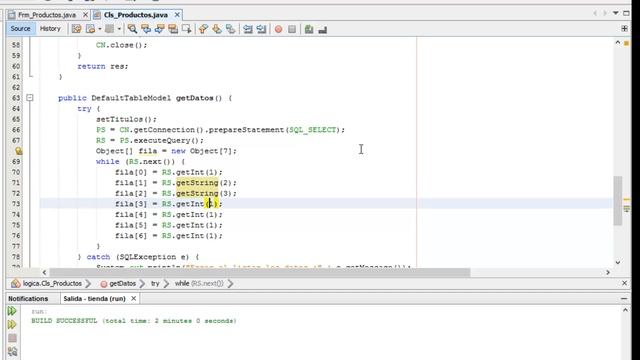The height and width of the screenshot is (360, 640).
Task: Open the Frm_Productos.java tab
Action: pos(47,15)
